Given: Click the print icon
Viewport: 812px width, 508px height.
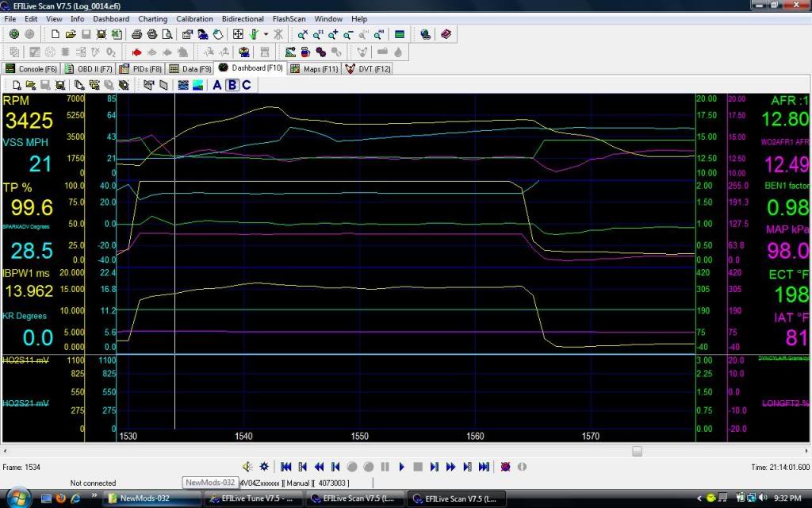Looking at the screenshot, I should tap(136, 34).
